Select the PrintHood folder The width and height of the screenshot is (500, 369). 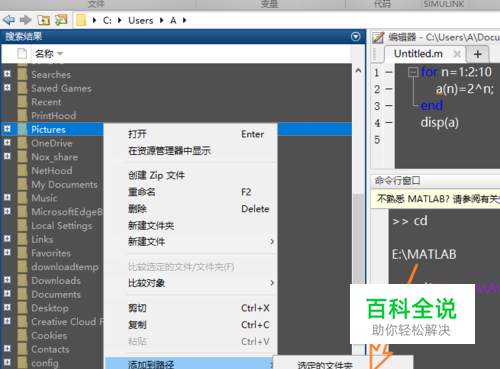pyautogui.click(x=54, y=116)
